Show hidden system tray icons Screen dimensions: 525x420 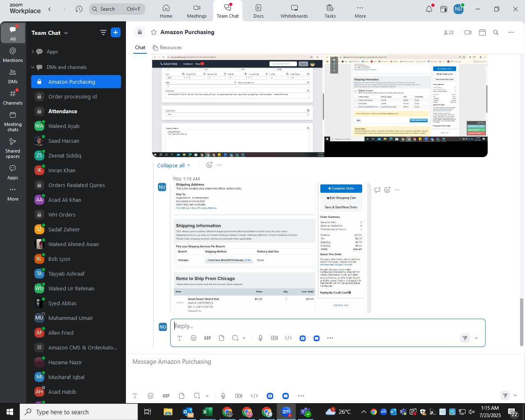[x=363, y=412]
